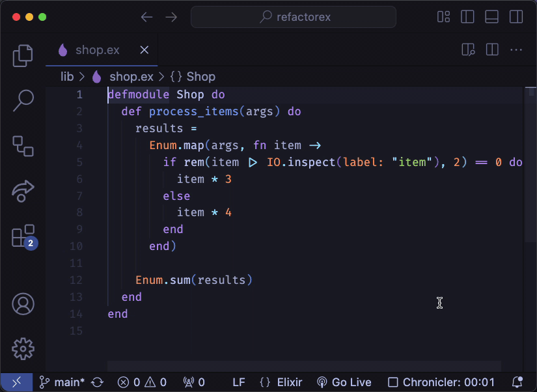Screen dimensions: 537x392
Task: Click the refactorex command center search box
Action: coord(294,17)
